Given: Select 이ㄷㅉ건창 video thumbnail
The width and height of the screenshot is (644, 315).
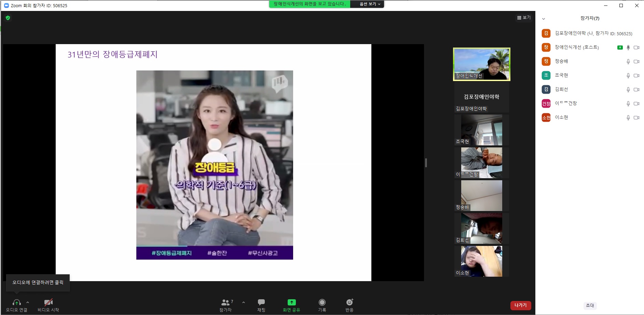Looking at the screenshot, I should point(482,163).
